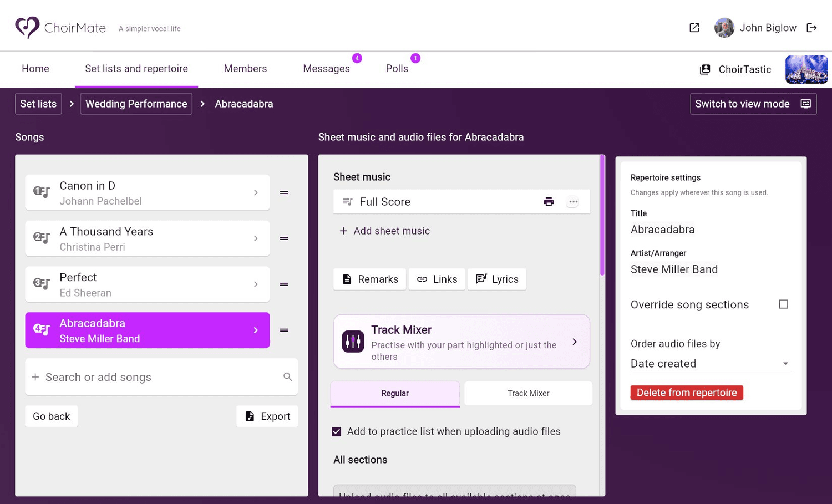Viewport: 832px width, 504px height.
Task: Click the chevron on selected Abracadabra song
Action: [256, 330]
